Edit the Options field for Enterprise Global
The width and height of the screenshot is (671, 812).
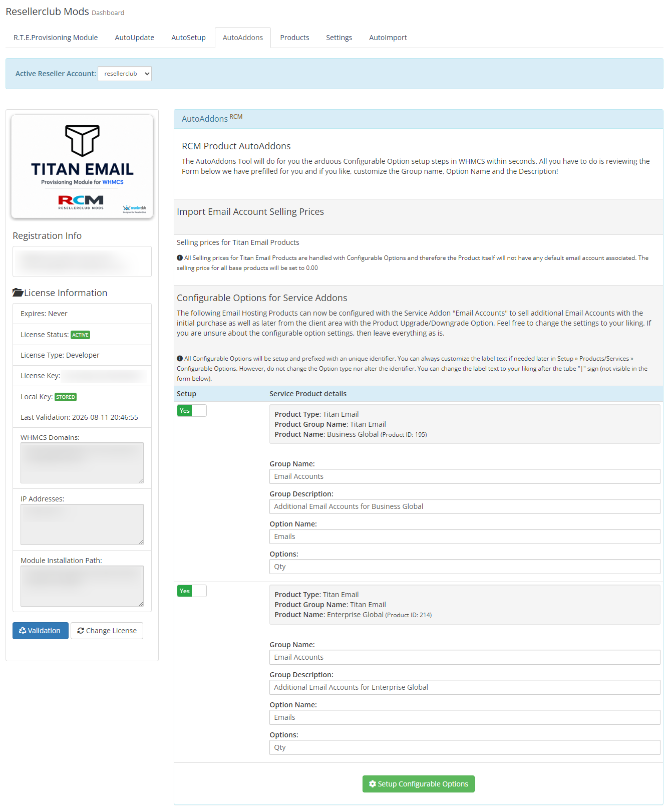(x=465, y=747)
